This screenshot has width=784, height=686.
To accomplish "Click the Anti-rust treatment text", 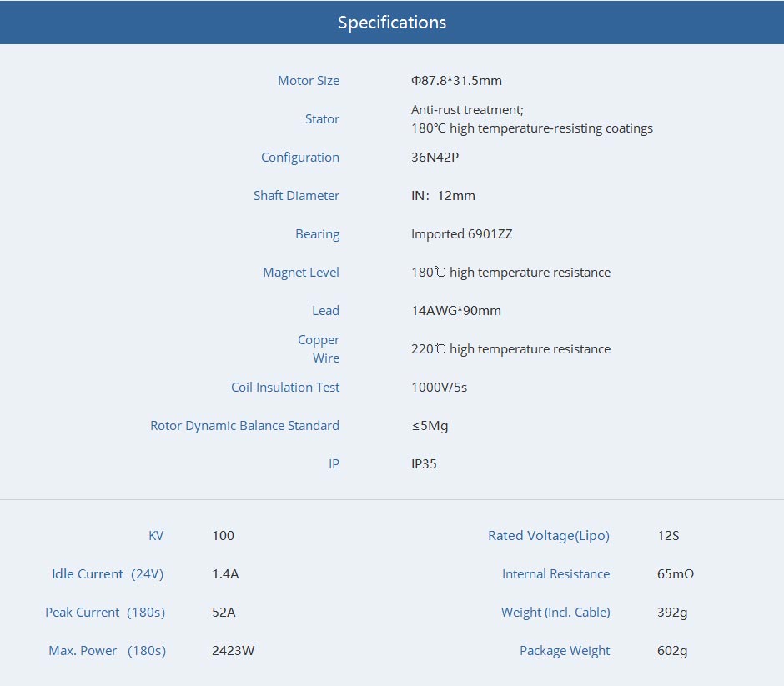I will 467,110.
